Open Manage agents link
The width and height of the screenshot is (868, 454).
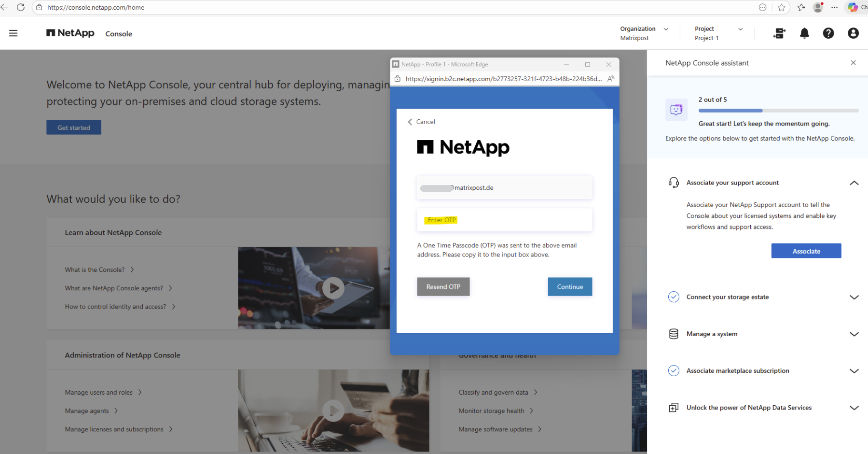(x=91, y=411)
